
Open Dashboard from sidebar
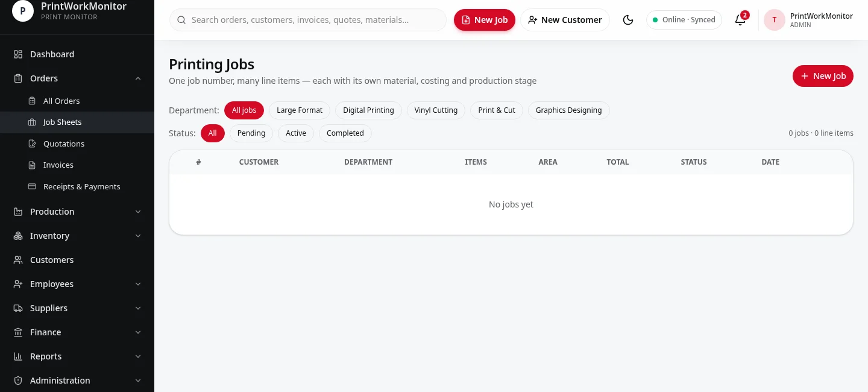point(77,54)
